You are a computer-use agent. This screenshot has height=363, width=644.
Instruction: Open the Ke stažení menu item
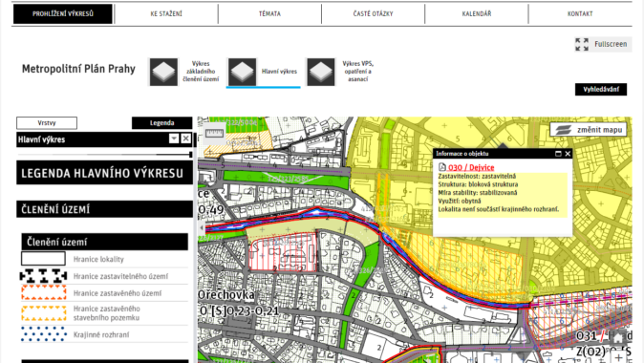pos(166,13)
